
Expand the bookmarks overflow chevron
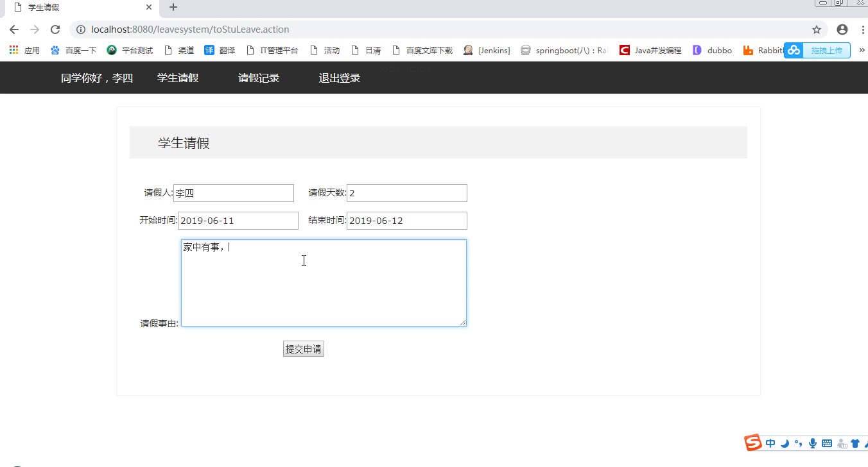point(862,50)
